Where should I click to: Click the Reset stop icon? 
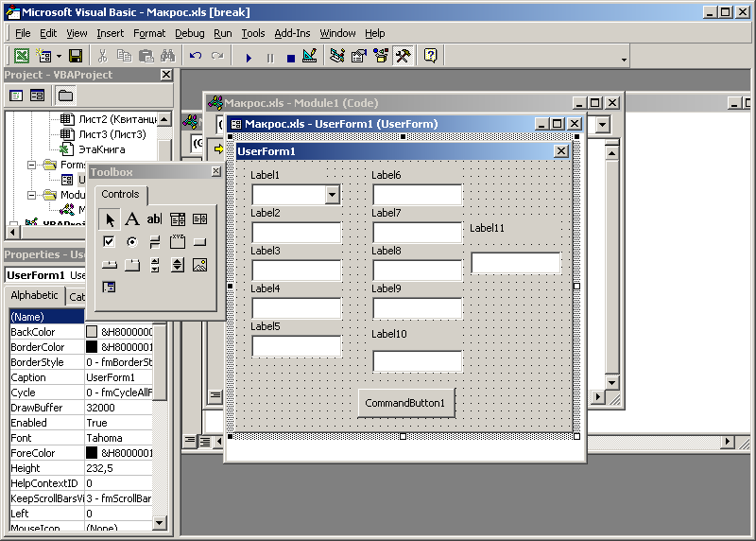291,58
